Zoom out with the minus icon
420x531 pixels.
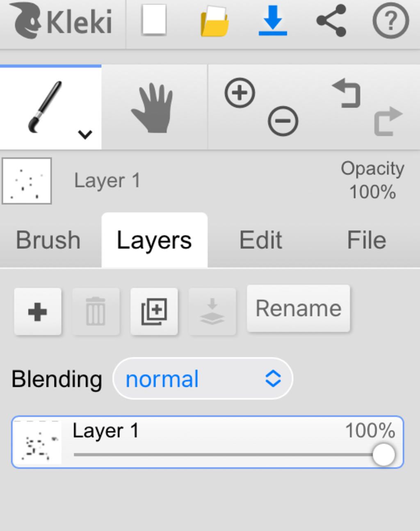click(283, 121)
